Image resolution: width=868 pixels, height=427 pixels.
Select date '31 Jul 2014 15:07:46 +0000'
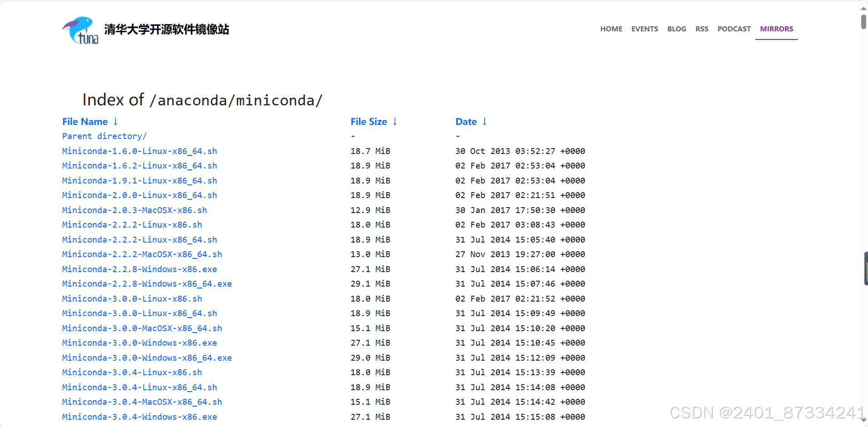tap(520, 284)
